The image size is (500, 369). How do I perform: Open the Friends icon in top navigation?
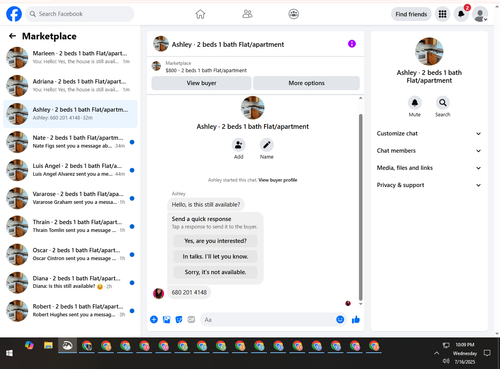(247, 14)
